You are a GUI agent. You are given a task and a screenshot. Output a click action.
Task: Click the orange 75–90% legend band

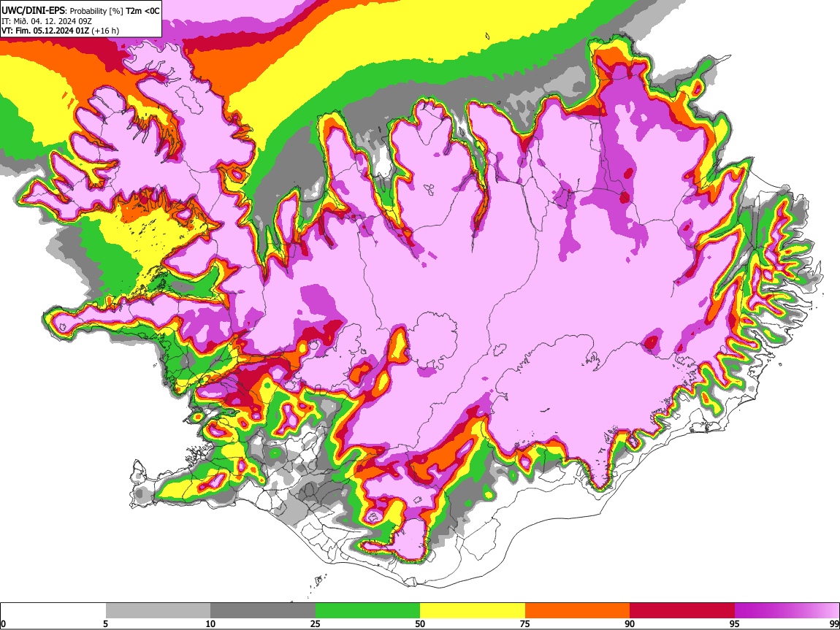coord(578,610)
